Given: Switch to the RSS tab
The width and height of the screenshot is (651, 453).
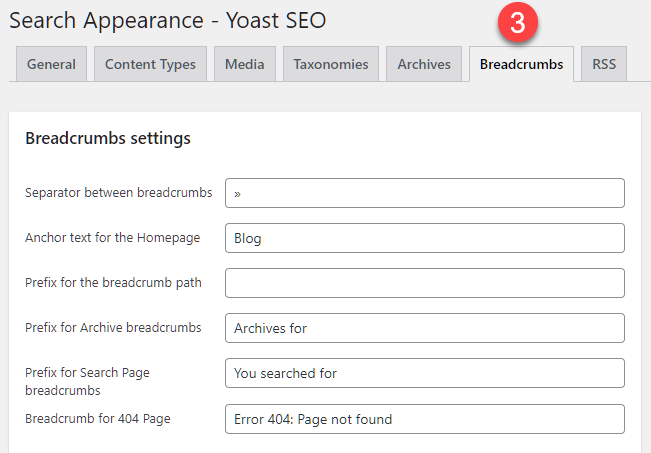Looking at the screenshot, I should [604, 64].
